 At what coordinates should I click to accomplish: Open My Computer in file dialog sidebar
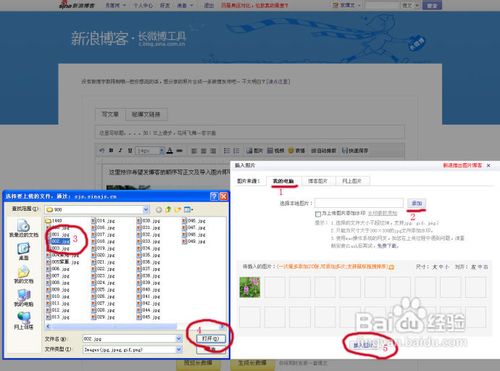(x=23, y=298)
